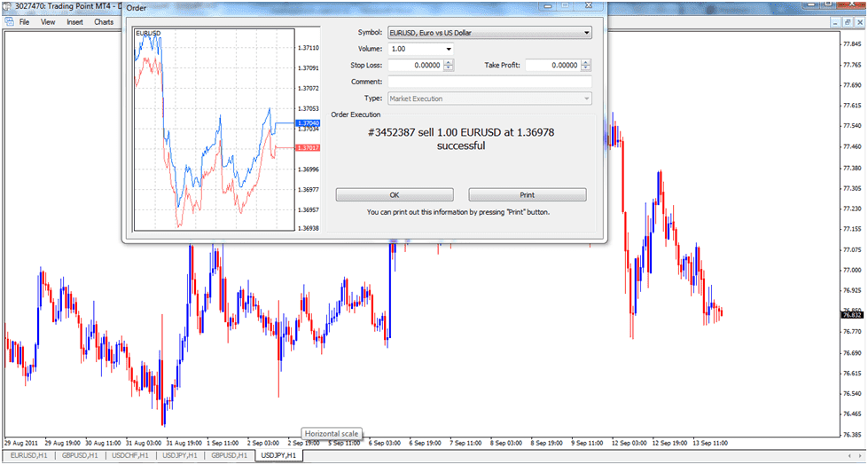868x465 pixels.
Task: Click the 76.832 current price label on scale
Action: pos(852,315)
